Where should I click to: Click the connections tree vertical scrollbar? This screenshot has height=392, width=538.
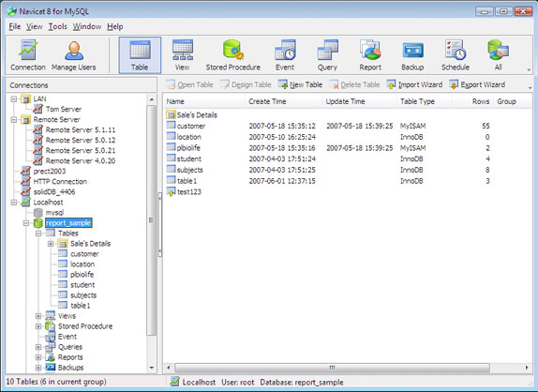pyautogui.click(x=151, y=219)
